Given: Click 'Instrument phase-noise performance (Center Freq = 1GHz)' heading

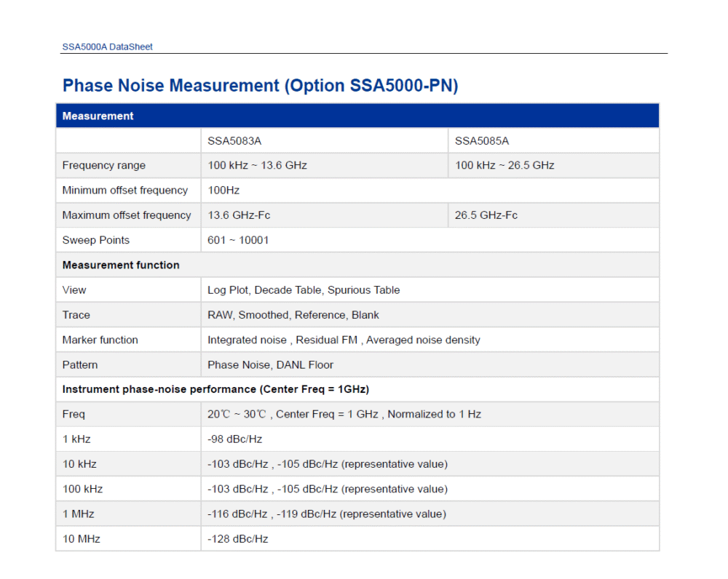Looking at the screenshot, I should [x=216, y=390].
